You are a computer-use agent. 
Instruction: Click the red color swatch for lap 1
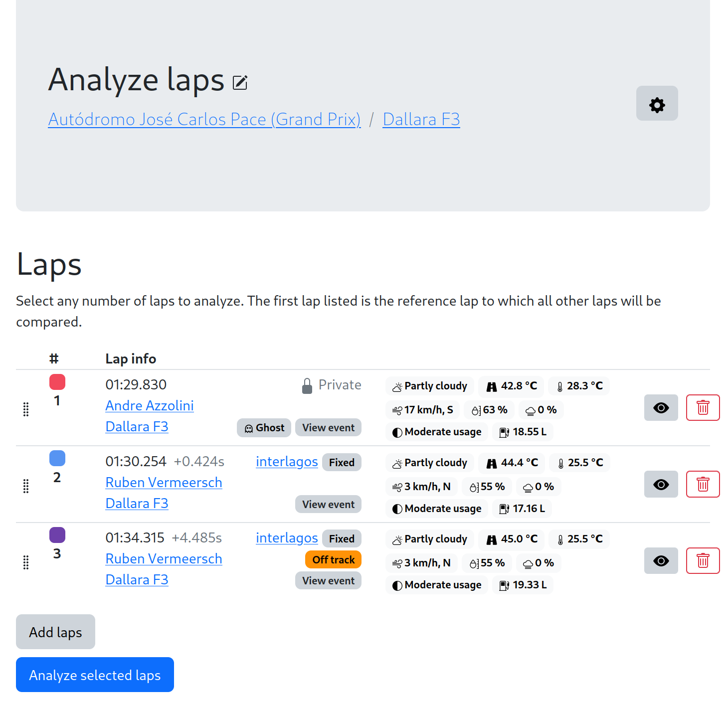point(57,381)
